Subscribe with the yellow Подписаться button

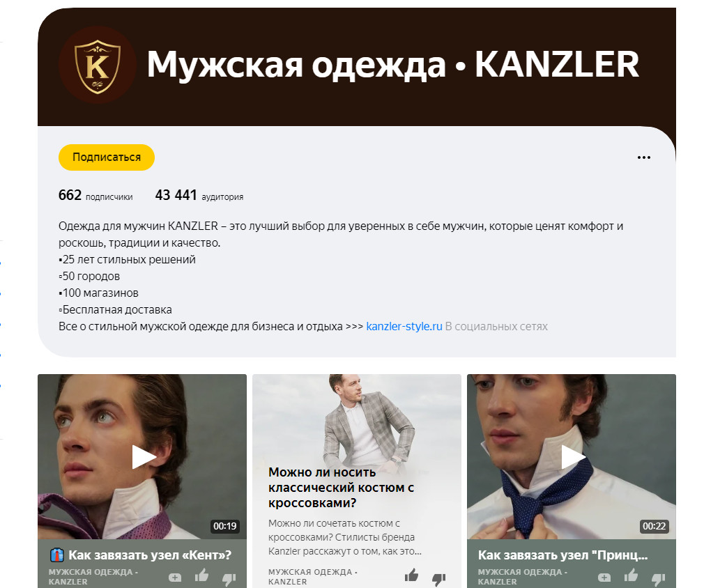107,157
